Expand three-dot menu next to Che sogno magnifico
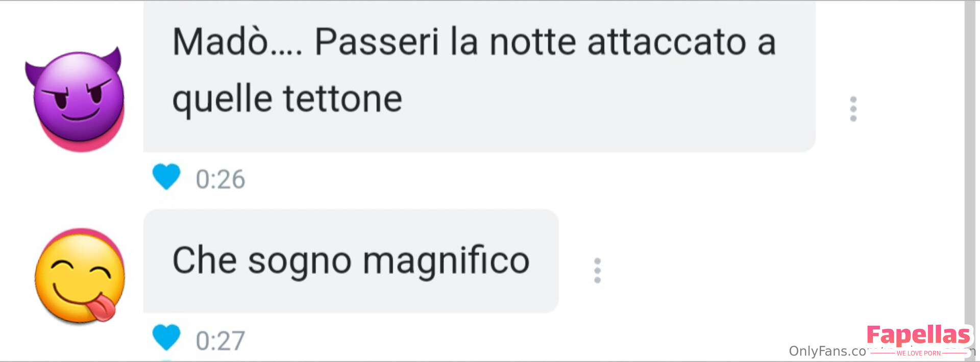The height and width of the screenshot is (362, 980). (x=597, y=270)
